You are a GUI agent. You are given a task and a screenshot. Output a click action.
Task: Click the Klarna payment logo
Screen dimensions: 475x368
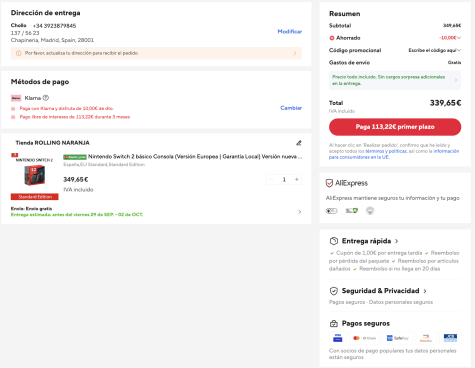[x=16, y=98]
